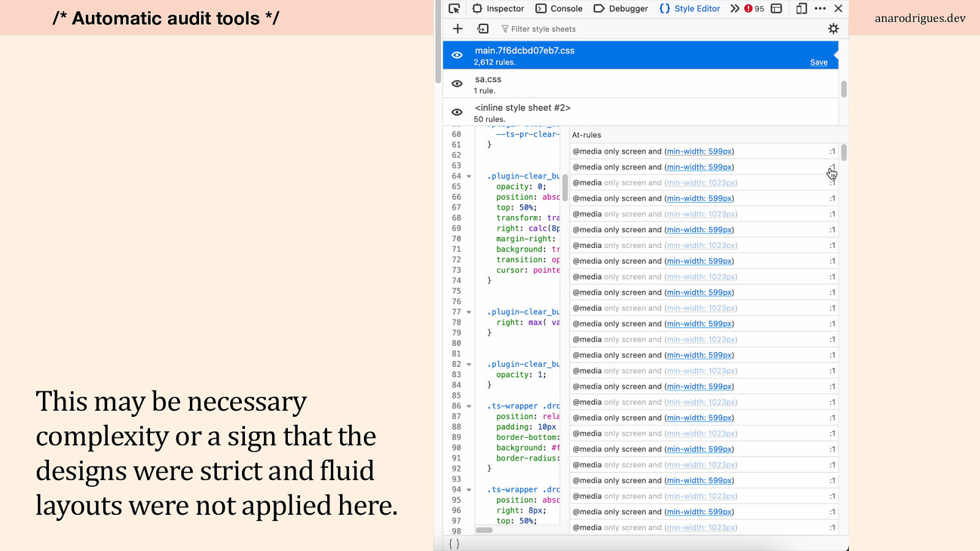The width and height of the screenshot is (980, 551).
Task: Click the code editor horizontal scrollbar
Action: point(484,530)
